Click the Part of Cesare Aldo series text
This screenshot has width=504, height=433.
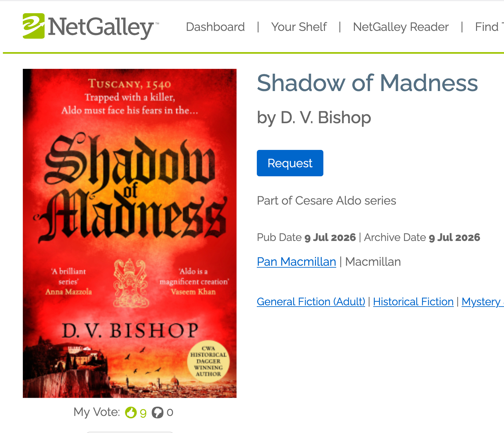326,201
